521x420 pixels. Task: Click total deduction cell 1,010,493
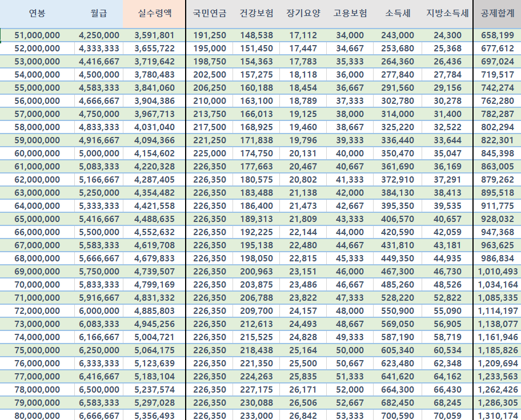click(498, 272)
